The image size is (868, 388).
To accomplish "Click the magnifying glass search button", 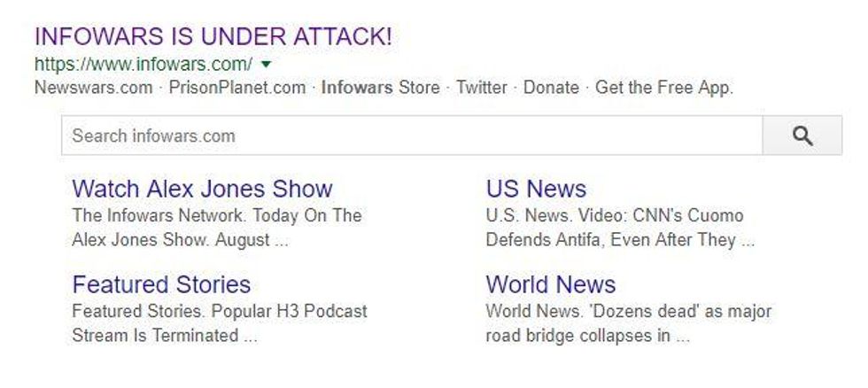I will click(802, 136).
